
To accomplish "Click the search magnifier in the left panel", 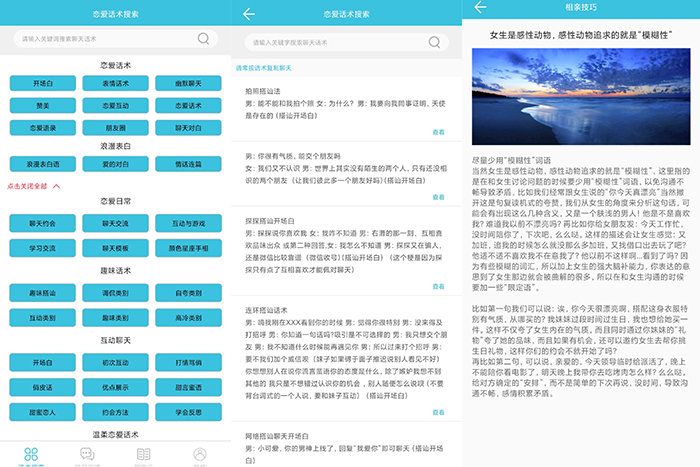I will click(204, 39).
